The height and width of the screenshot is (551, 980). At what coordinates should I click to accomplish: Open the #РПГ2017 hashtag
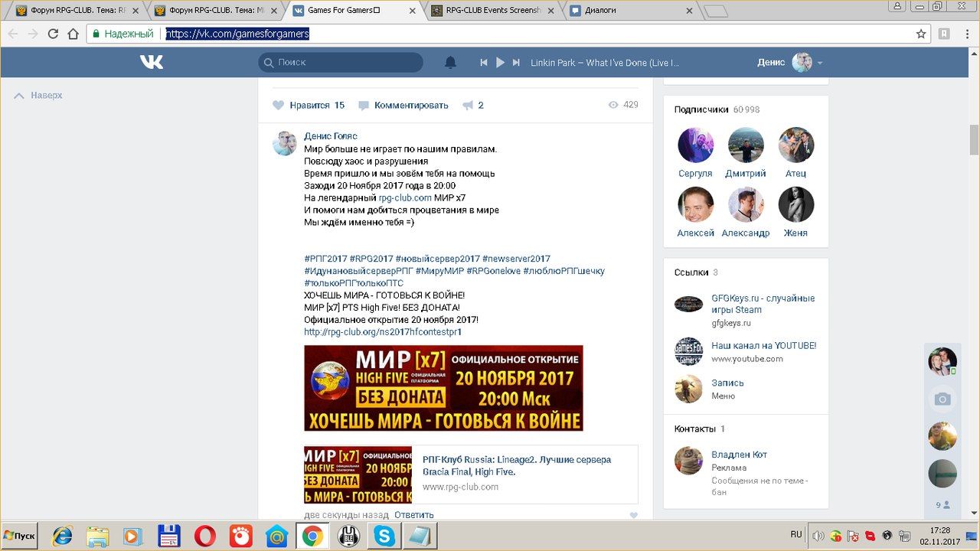(x=325, y=259)
